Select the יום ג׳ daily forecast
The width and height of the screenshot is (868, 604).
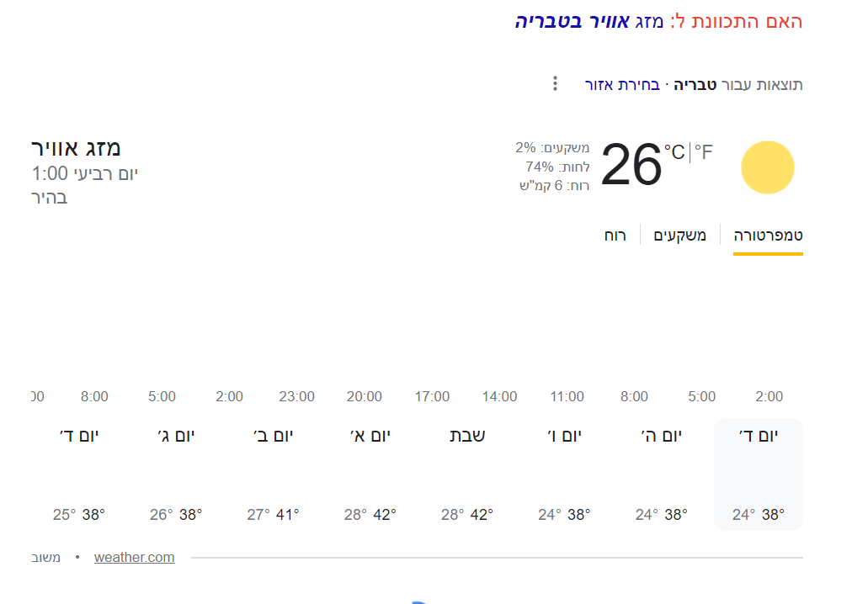tap(176, 474)
